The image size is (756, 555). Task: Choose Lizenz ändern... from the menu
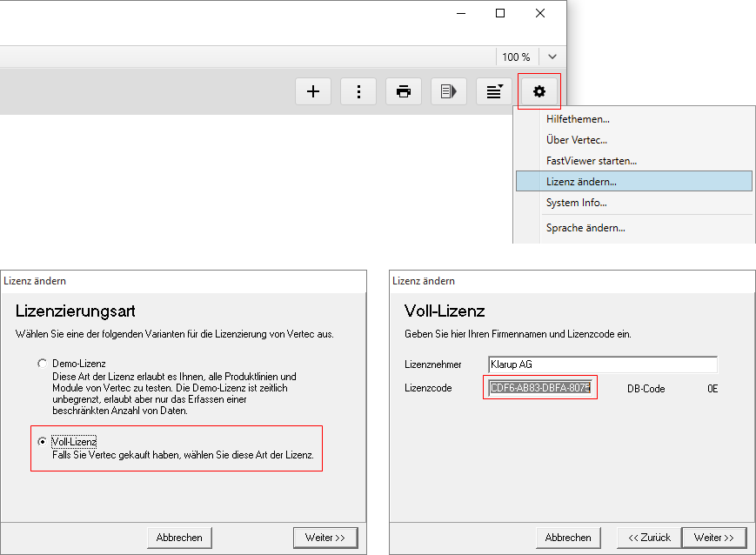[581, 182]
